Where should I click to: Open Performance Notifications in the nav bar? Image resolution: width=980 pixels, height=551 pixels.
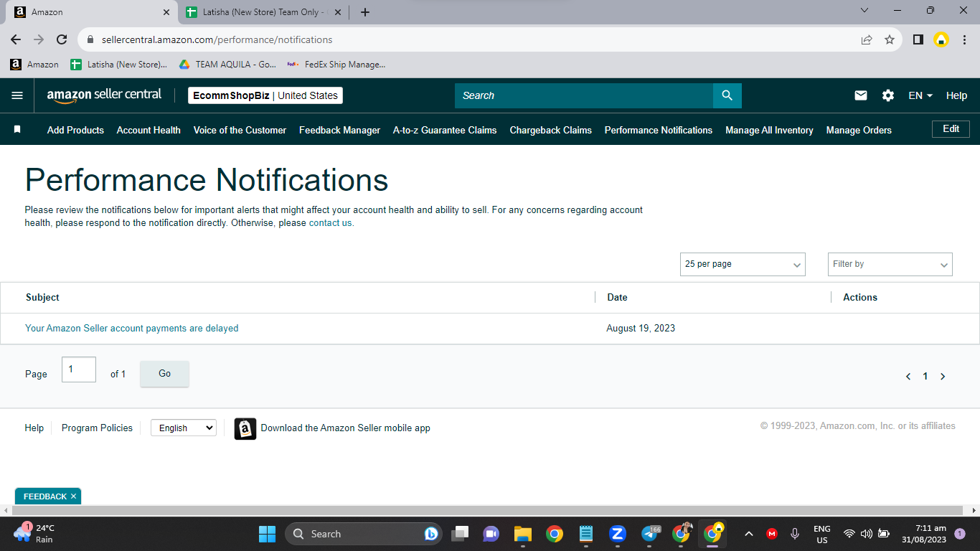tap(659, 130)
